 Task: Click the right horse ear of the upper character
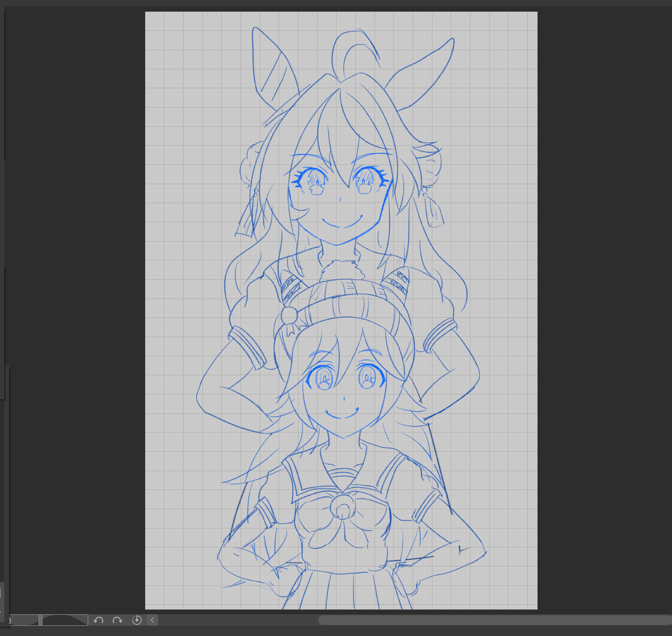(x=424, y=72)
